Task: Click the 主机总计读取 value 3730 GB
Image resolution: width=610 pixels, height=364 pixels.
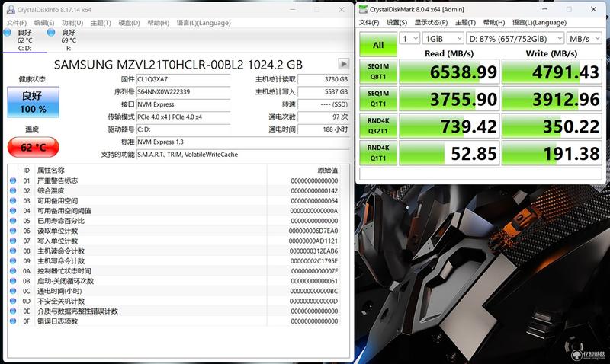Action: click(323, 79)
